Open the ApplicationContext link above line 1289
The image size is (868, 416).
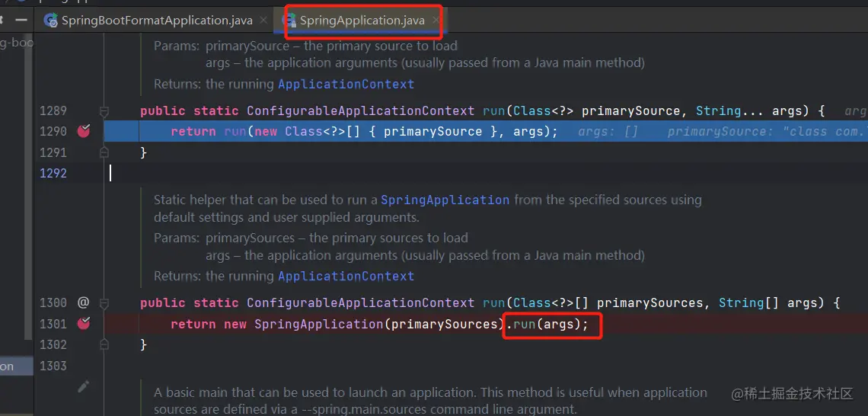coord(346,85)
